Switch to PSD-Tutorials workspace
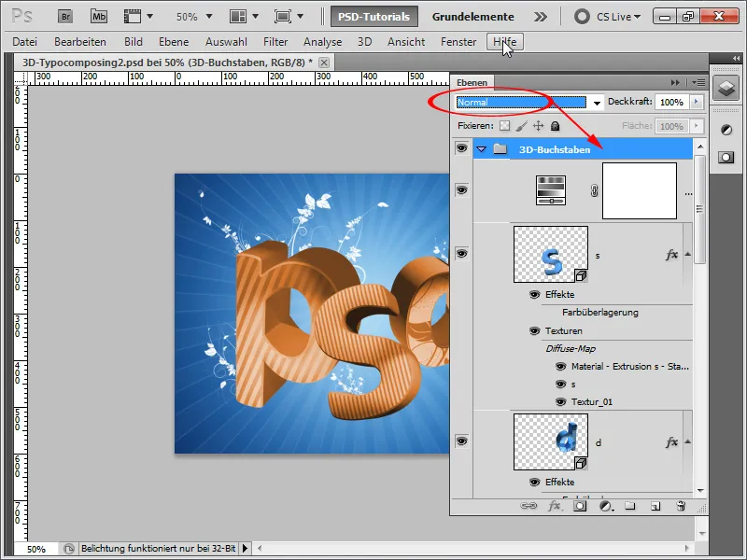 (x=374, y=17)
